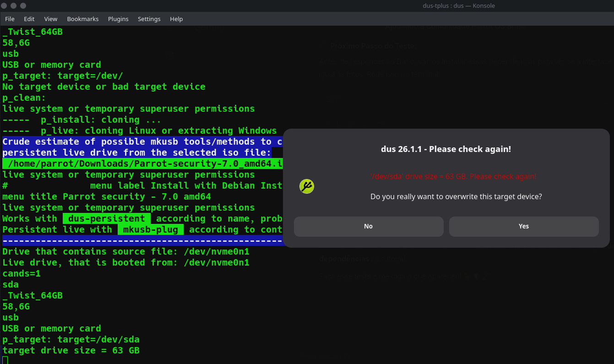Decline overwrite with the No button
This screenshot has width=614, height=364.
click(369, 226)
